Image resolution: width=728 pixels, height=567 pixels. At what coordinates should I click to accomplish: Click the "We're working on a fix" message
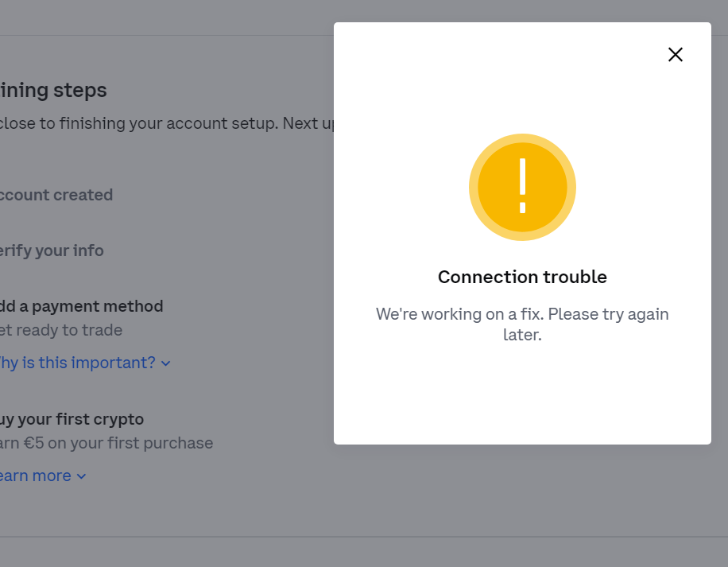click(522, 324)
